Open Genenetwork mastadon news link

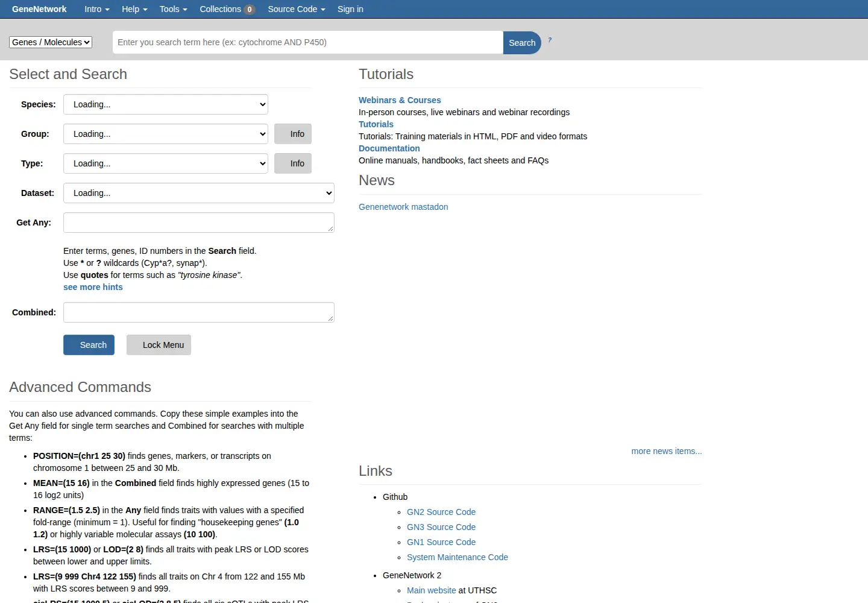click(403, 207)
